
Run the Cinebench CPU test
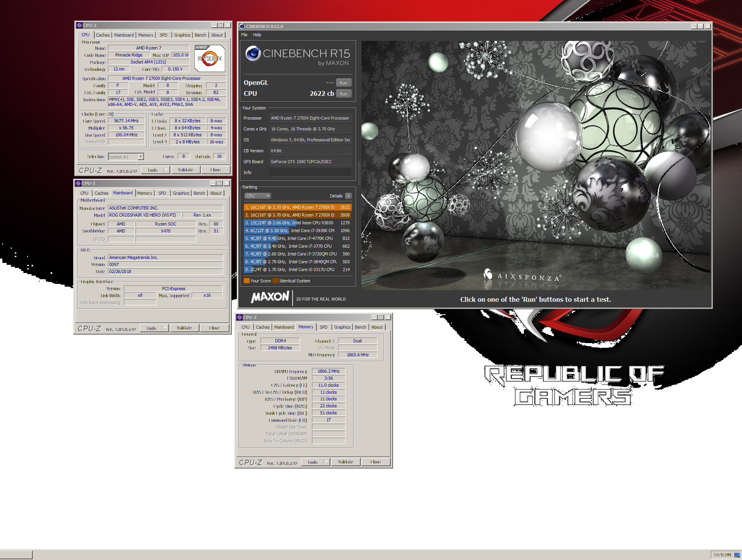tap(343, 94)
